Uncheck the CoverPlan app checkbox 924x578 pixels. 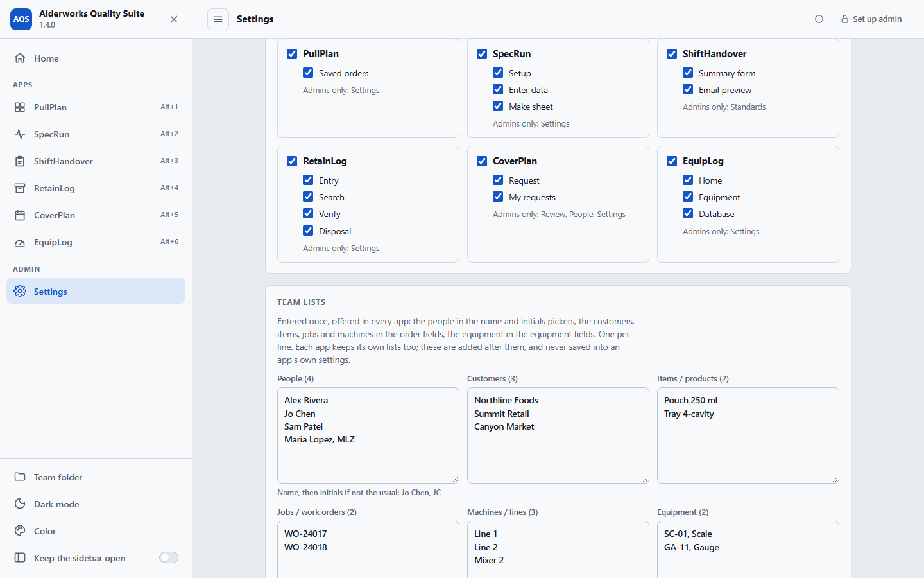click(482, 161)
